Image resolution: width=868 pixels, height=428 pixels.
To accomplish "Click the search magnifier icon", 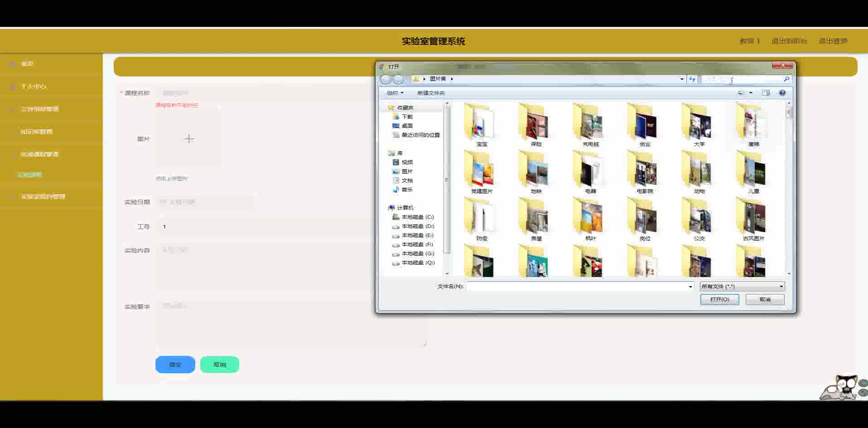I will (786, 79).
